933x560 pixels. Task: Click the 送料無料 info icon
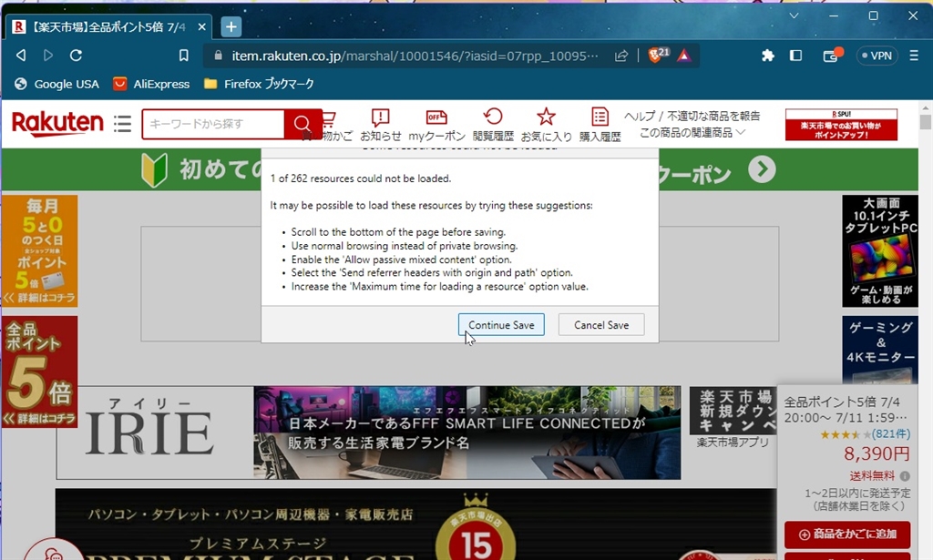click(905, 475)
